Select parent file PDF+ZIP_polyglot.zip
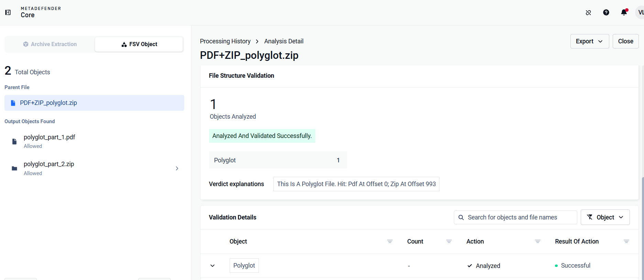The width and height of the screenshot is (644, 280). click(94, 103)
